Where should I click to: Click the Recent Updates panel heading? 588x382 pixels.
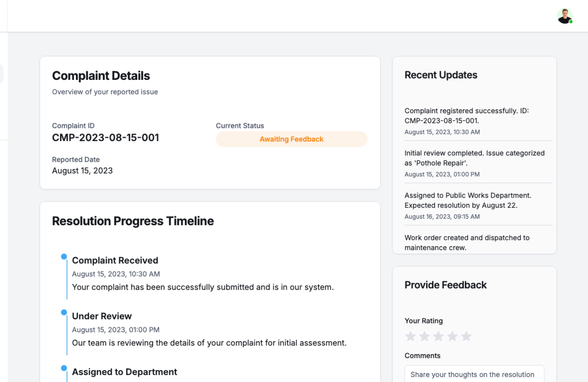441,75
